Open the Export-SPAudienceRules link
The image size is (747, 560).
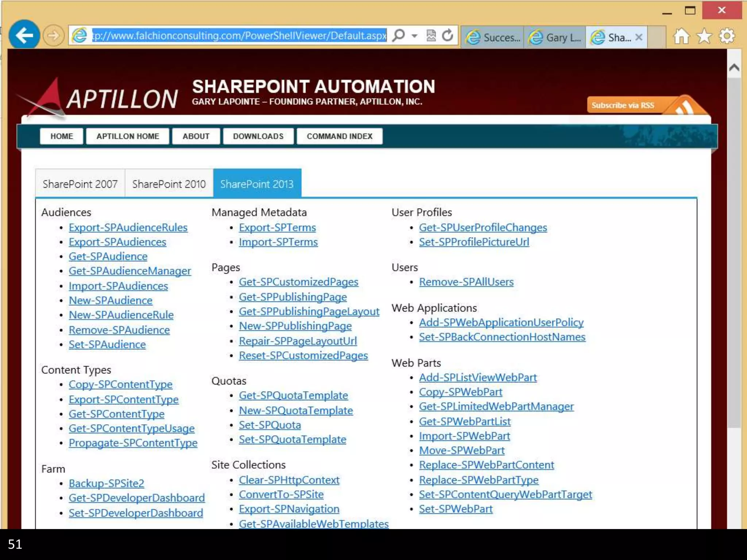128,227
